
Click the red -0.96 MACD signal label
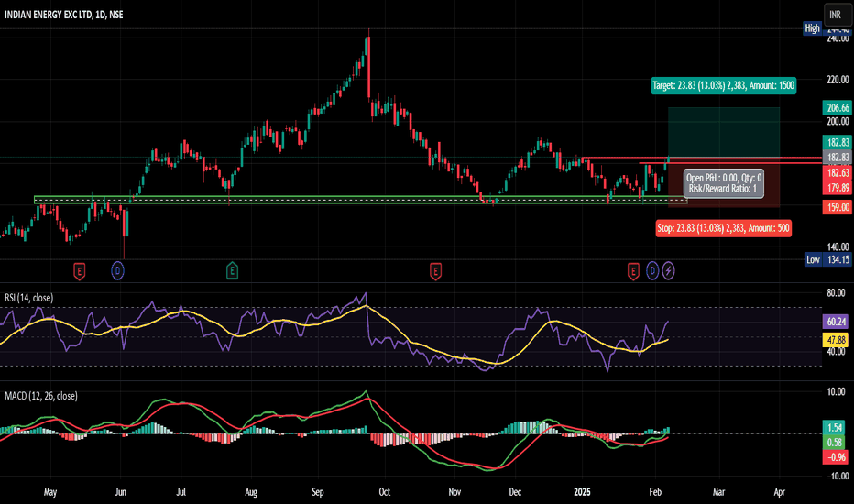[x=835, y=457]
